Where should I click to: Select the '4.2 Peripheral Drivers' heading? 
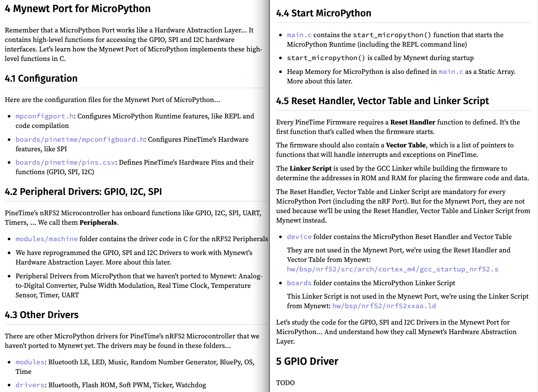tap(83, 191)
